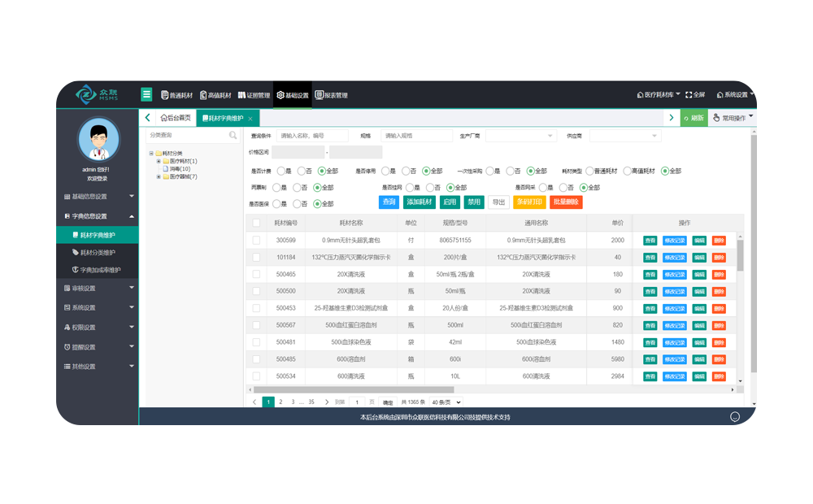Image resolution: width=813 pixels, height=504 pixels.
Task: Click the 请输入名称、编号 query input field
Action: pos(312,136)
